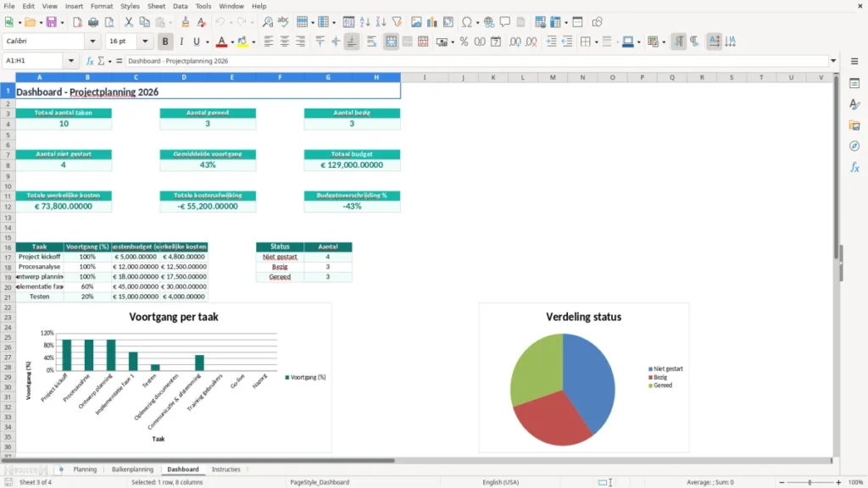The image size is (868, 488).
Task: Copy selection with copy icon
Action: (x=144, y=22)
